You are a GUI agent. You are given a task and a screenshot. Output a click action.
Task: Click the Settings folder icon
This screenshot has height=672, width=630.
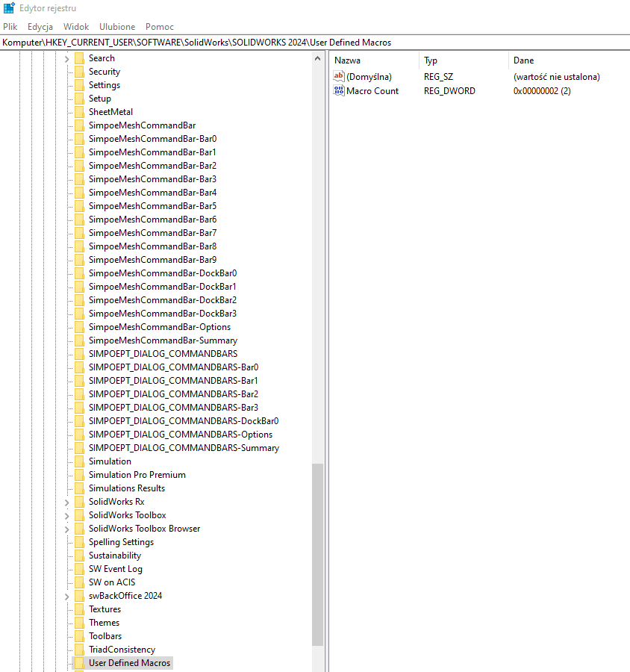click(79, 85)
